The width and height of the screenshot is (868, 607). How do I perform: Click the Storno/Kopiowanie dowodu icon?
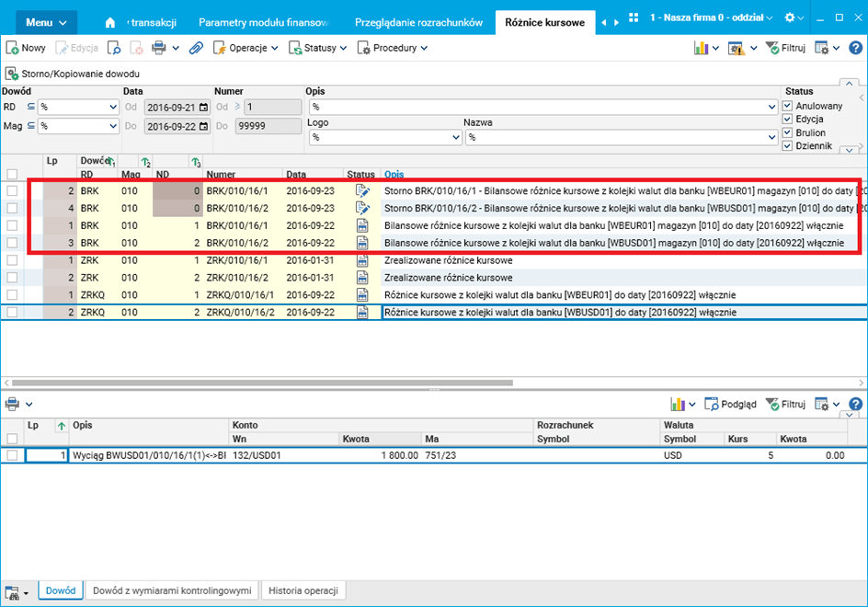click(11, 74)
